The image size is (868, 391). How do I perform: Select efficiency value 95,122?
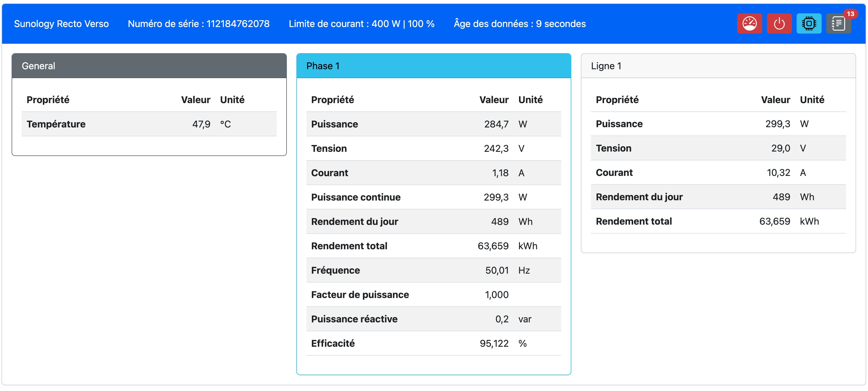494,343
